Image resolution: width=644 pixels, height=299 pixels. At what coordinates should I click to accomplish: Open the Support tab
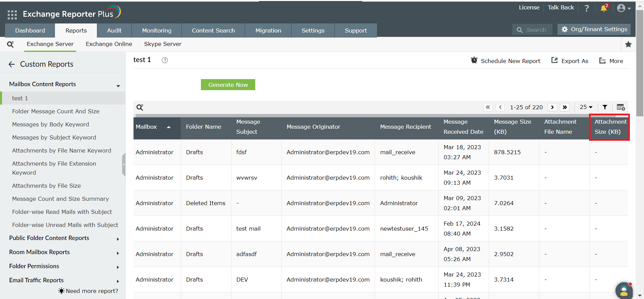point(356,31)
